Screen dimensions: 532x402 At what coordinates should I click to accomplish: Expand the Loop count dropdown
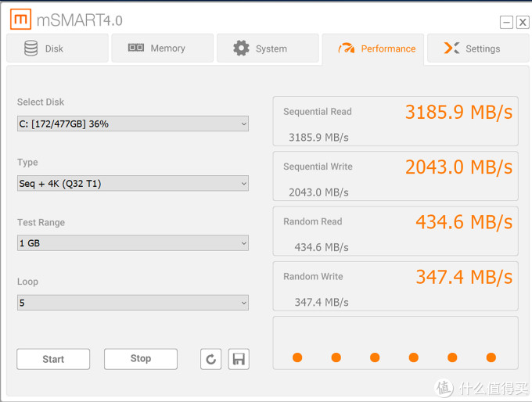pyautogui.click(x=133, y=303)
